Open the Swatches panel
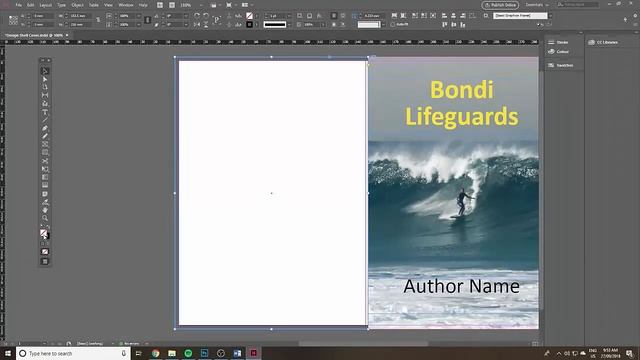The height and width of the screenshot is (360, 640). [560, 65]
